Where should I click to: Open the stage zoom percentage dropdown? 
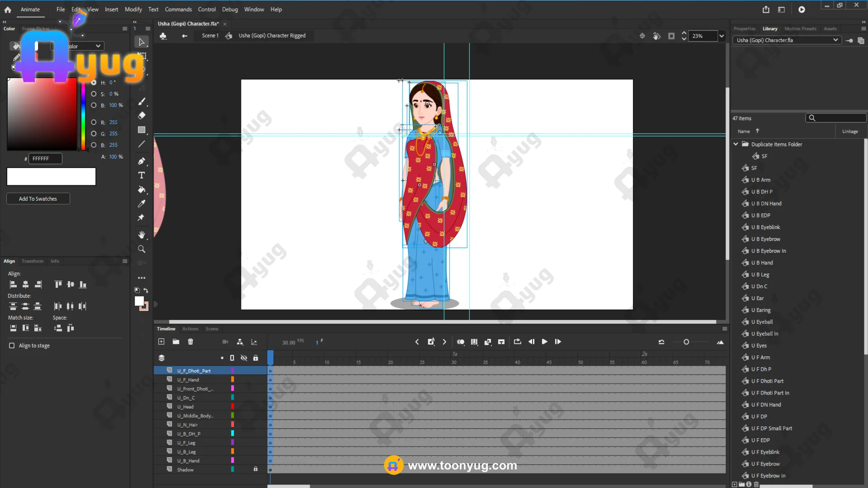[722, 36]
